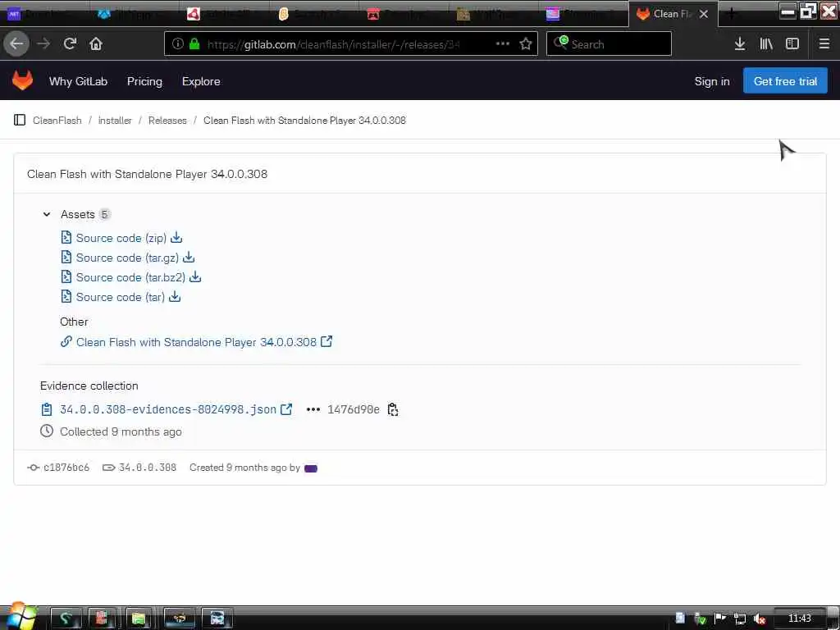Open Why GitLab menu
Viewport: 840px width, 630px height.
(x=78, y=81)
